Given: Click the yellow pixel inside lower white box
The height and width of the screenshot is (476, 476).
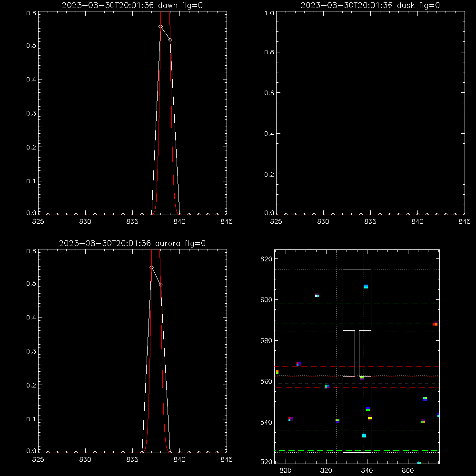Looking at the screenshot, I should (370, 418).
